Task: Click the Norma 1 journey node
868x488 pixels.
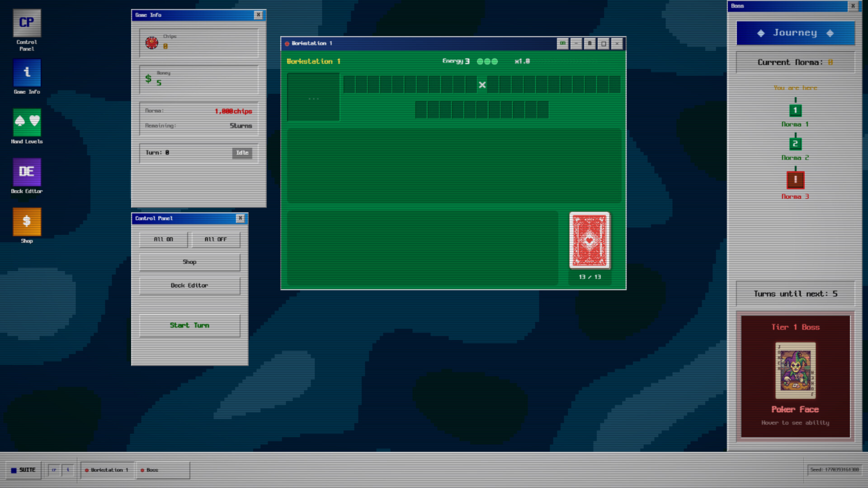Action: click(x=795, y=111)
